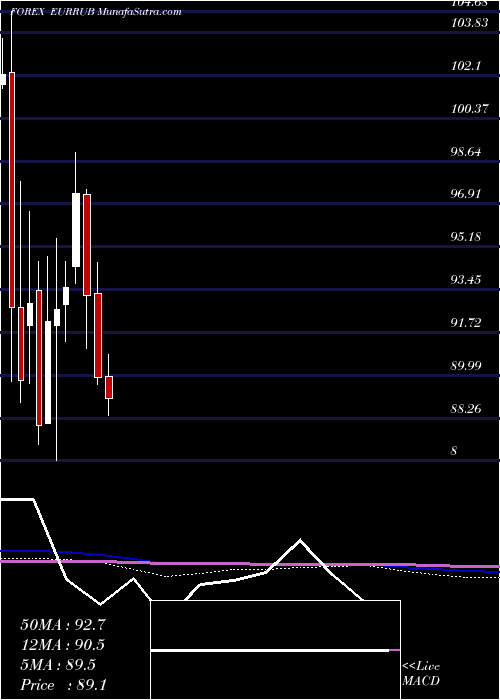Screen dimensions: 500x700
Task: Click the 89.99 price axis label
Action: coord(466,366)
